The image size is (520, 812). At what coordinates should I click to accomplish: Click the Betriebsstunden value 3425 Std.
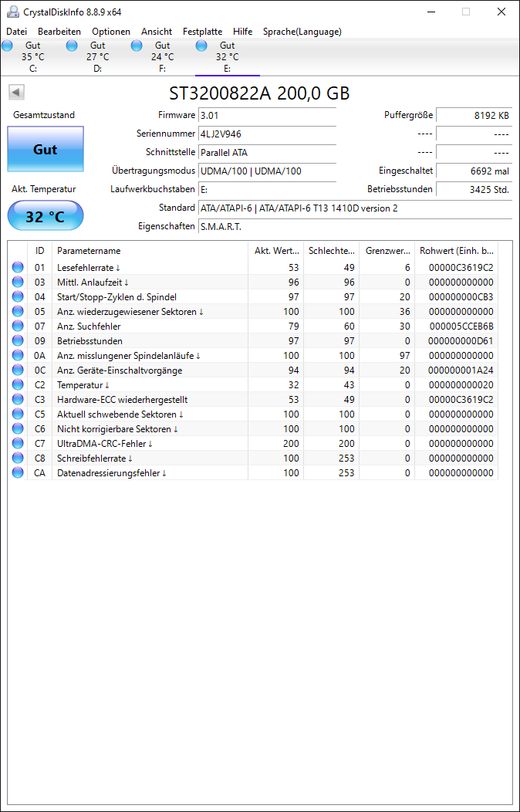474,190
